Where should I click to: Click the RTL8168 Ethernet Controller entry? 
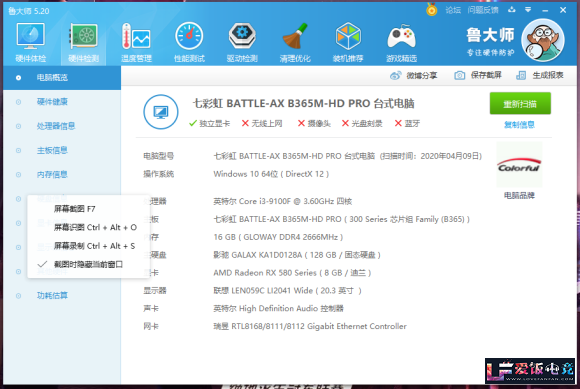pyautogui.click(x=310, y=327)
